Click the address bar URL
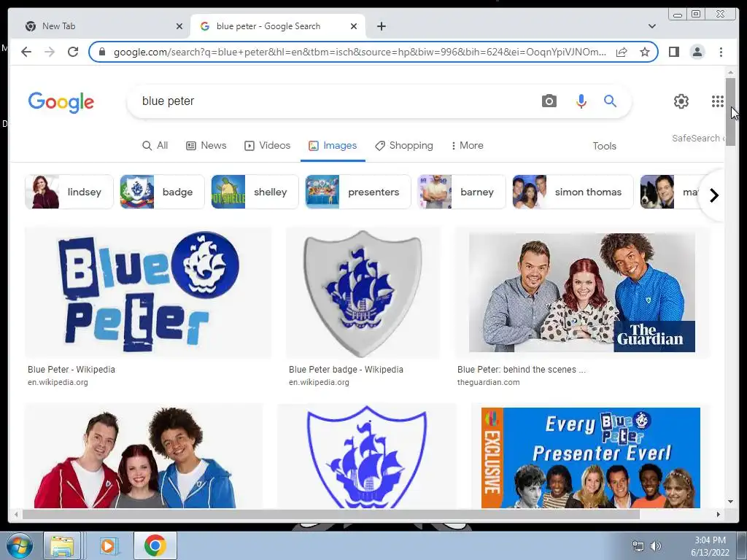This screenshot has height=560, width=747. point(360,52)
